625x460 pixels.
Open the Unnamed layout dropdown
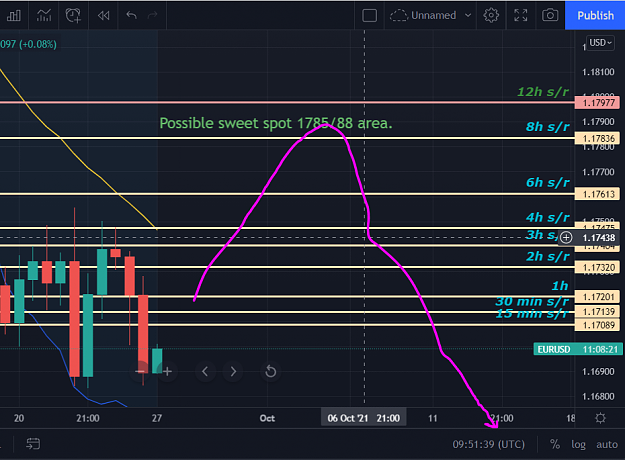pyautogui.click(x=430, y=16)
